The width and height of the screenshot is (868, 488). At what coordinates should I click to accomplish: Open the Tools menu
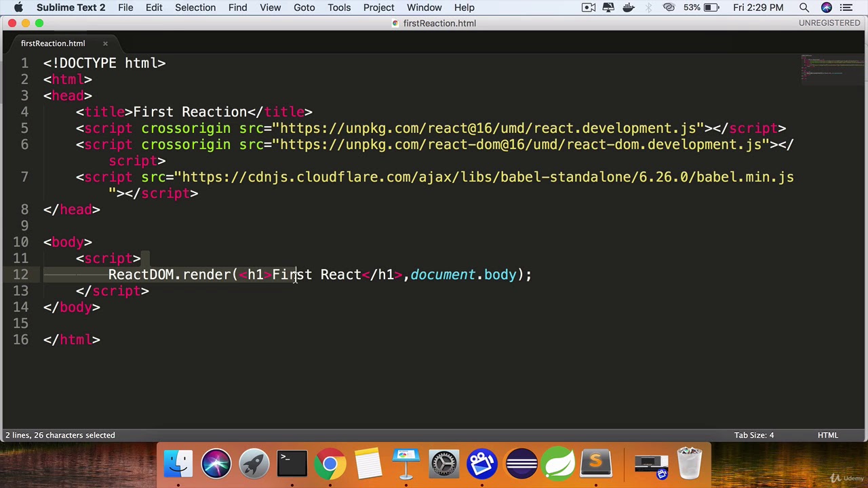[339, 7]
